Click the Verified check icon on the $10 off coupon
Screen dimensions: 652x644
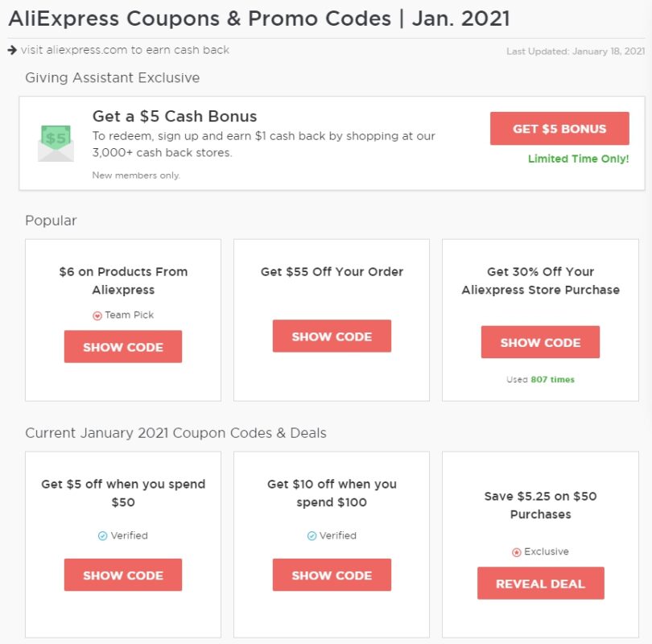tap(311, 535)
